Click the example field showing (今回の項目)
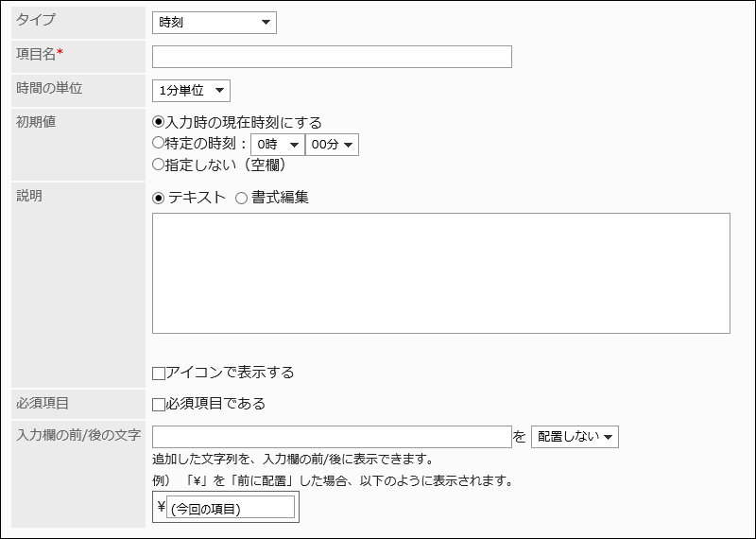 point(230,509)
